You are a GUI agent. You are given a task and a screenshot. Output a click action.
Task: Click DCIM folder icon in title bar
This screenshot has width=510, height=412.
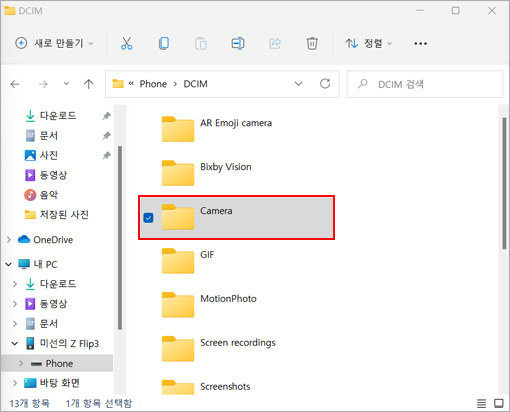pyautogui.click(x=10, y=11)
